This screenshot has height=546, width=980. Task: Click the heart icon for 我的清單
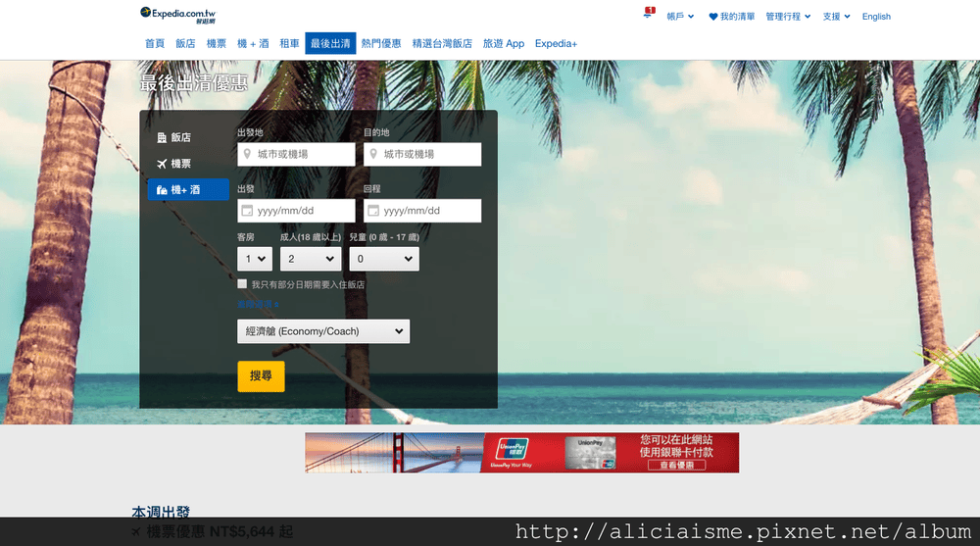click(713, 17)
